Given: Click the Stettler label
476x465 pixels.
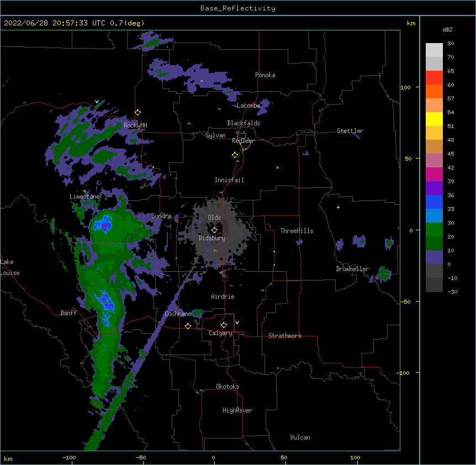Looking at the screenshot, I should pyautogui.click(x=350, y=131).
